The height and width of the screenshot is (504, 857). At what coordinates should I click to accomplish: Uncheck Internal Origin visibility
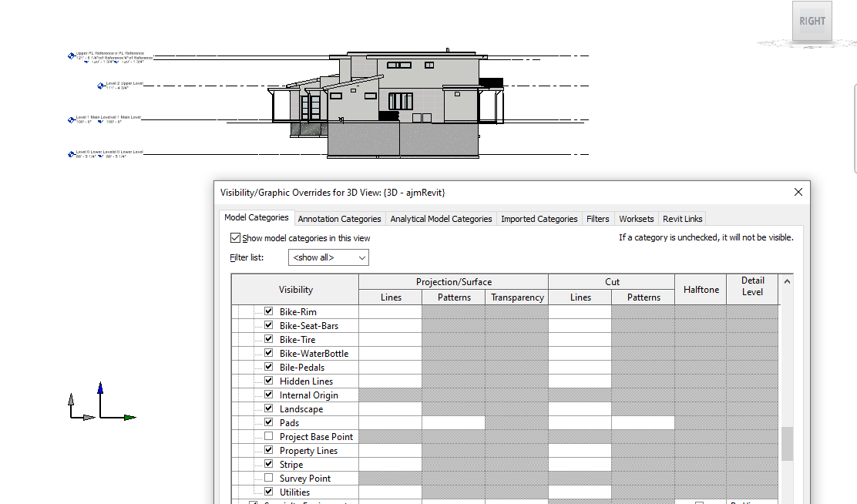click(268, 394)
